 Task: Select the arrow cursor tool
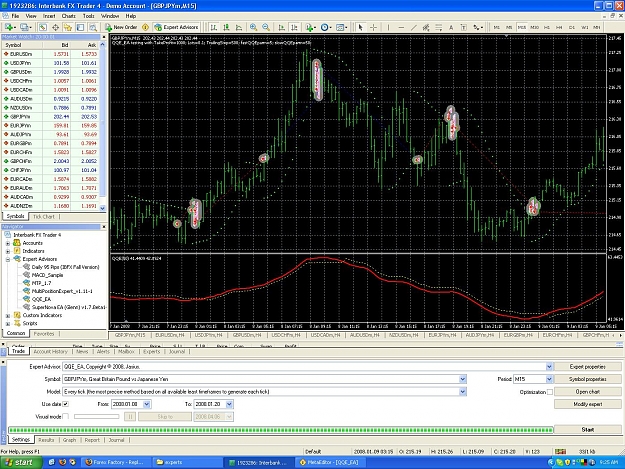[x=361, y=27]
